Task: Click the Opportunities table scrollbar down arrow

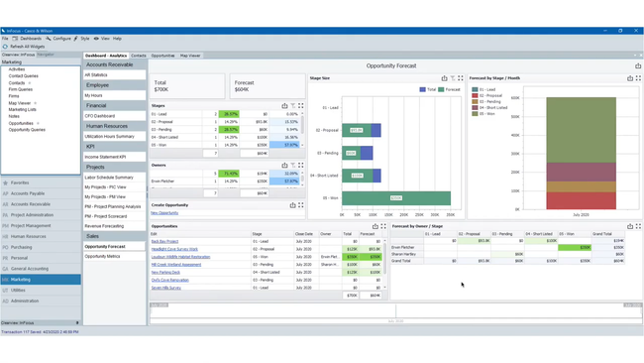Action: pos(384,288)
